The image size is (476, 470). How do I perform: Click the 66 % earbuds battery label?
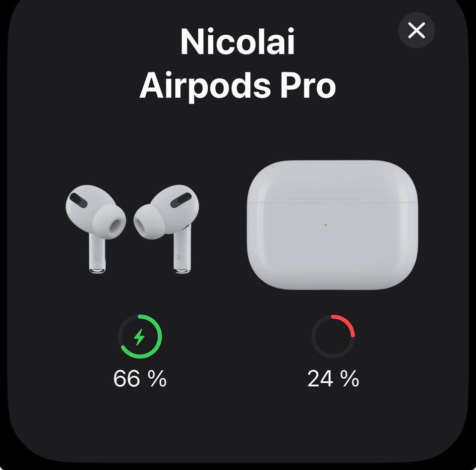point(140,379)
